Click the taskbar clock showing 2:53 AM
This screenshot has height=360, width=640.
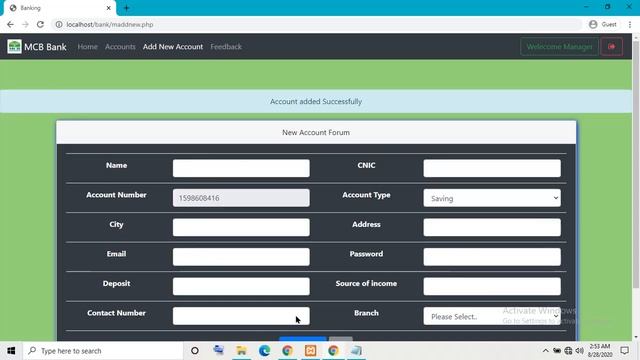[x=599, y=351]
